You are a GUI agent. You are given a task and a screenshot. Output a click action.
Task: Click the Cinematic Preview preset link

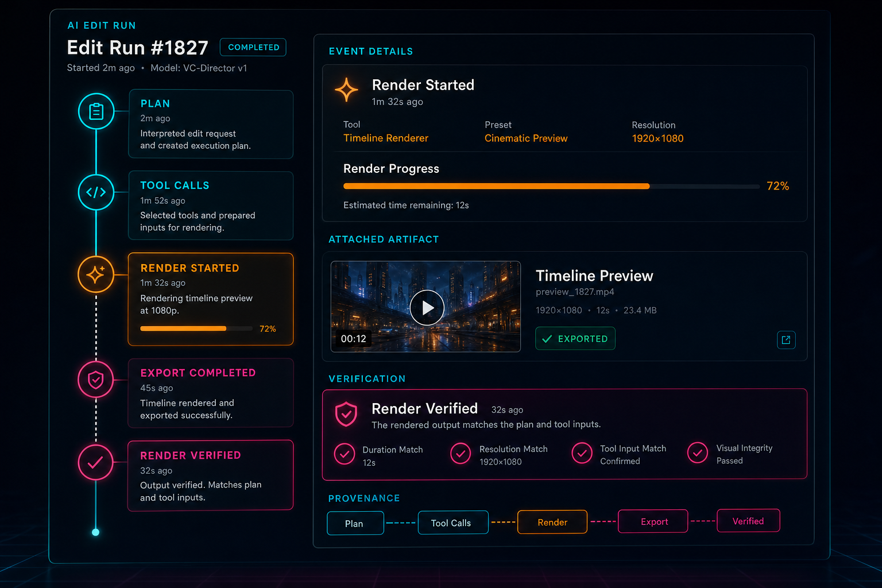click(x=526, y=138)
